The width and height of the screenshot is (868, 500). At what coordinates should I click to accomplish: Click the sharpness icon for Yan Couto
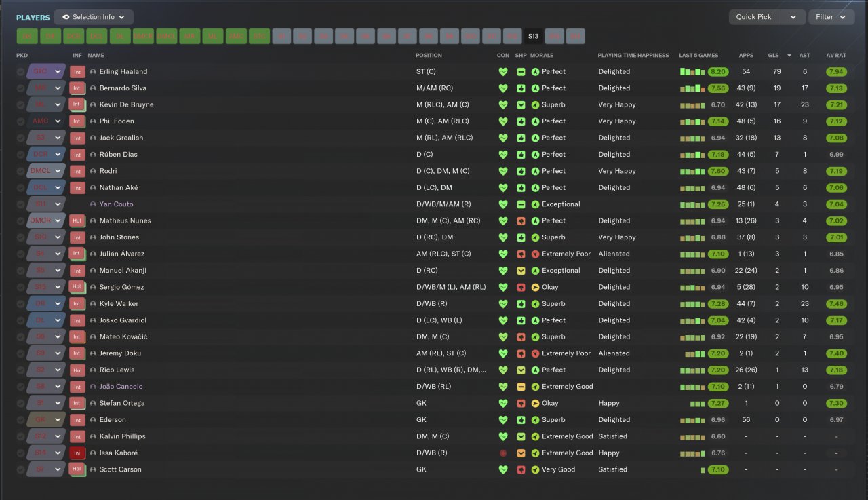pos(521,204)
